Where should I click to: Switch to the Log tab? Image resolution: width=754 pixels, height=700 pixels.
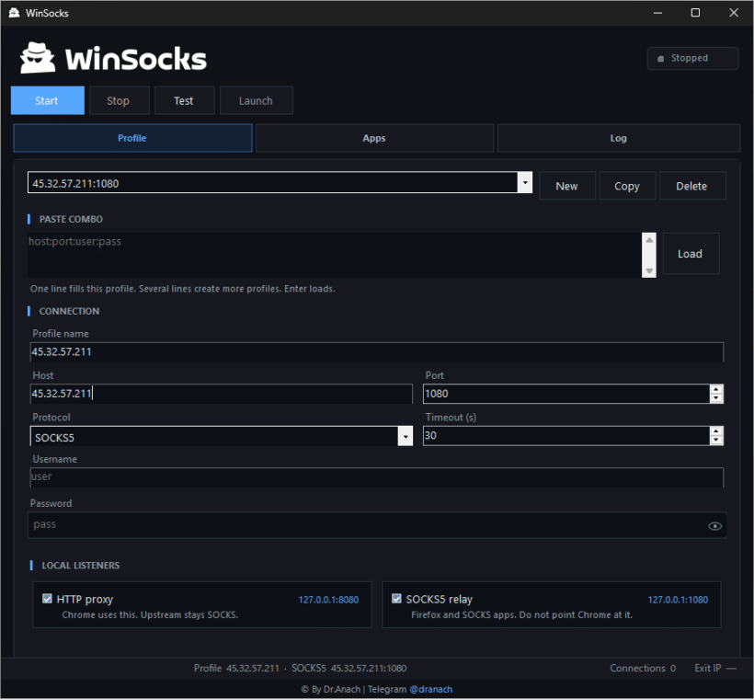point(619,138)
